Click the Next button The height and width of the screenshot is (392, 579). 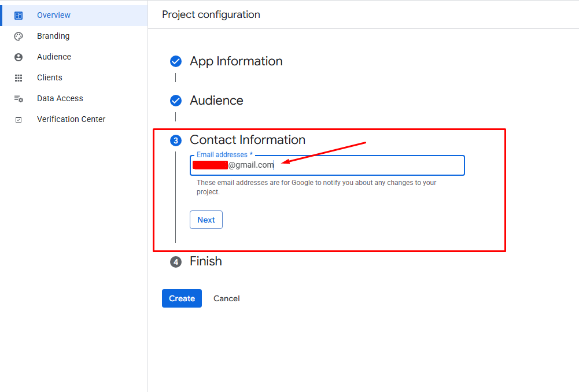click(x=206, y=220)
